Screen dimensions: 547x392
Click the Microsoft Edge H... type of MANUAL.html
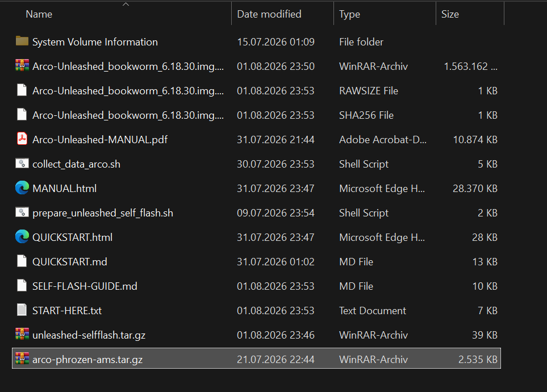click(382, 189)
